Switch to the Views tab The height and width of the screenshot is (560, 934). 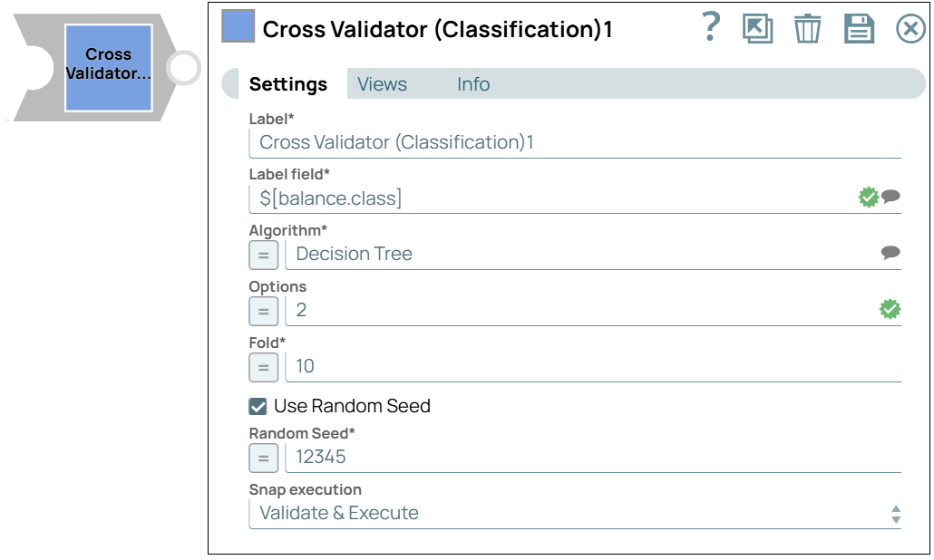(x=383, y=83)
